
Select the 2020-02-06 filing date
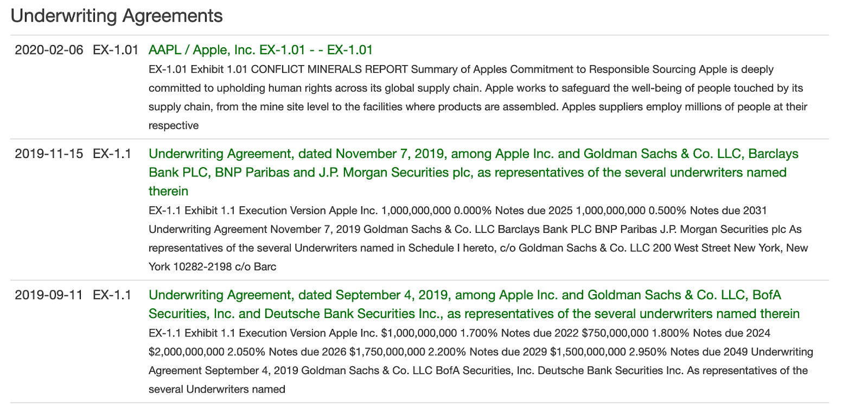pos(49,50)
